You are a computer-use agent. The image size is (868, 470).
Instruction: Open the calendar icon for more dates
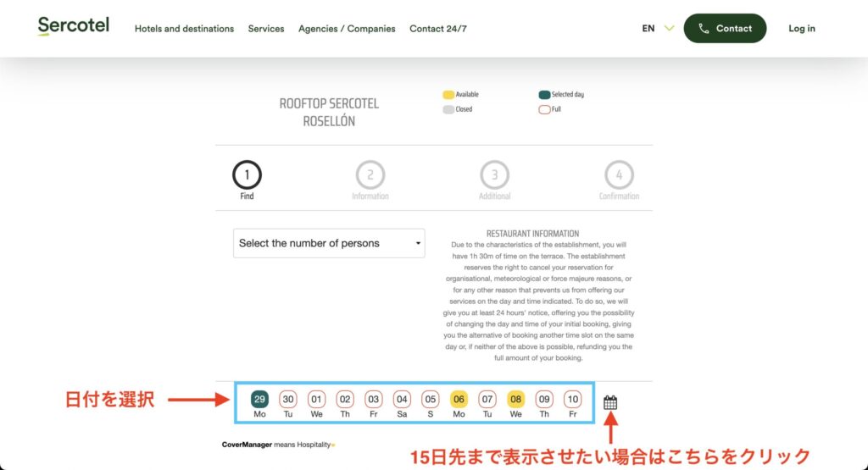click(x=609, y=402)
